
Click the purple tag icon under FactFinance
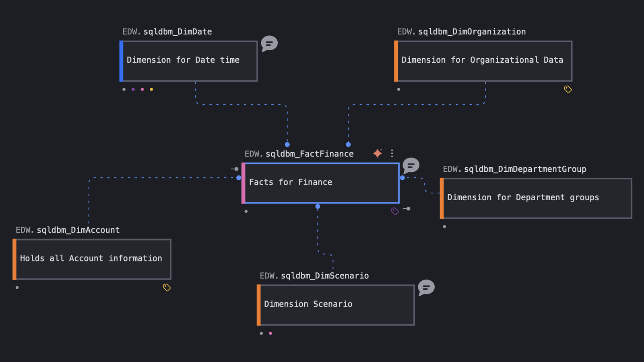point(395,211)
